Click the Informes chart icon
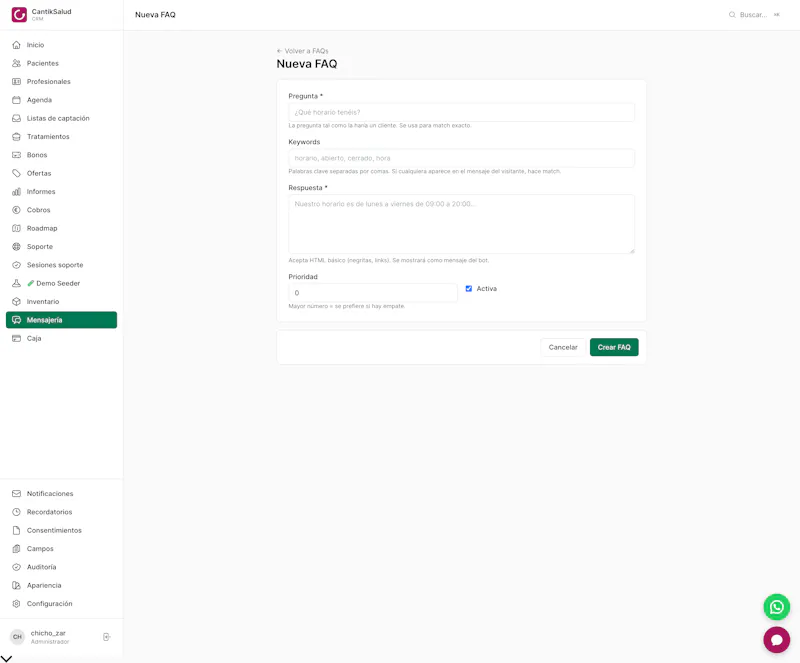This screenshot has height=663, width=800. (16, 192)
